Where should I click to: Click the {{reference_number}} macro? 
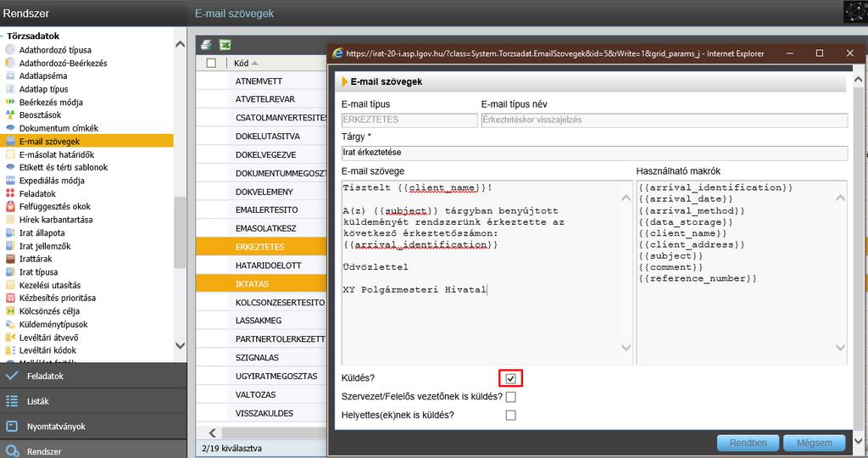698,278
